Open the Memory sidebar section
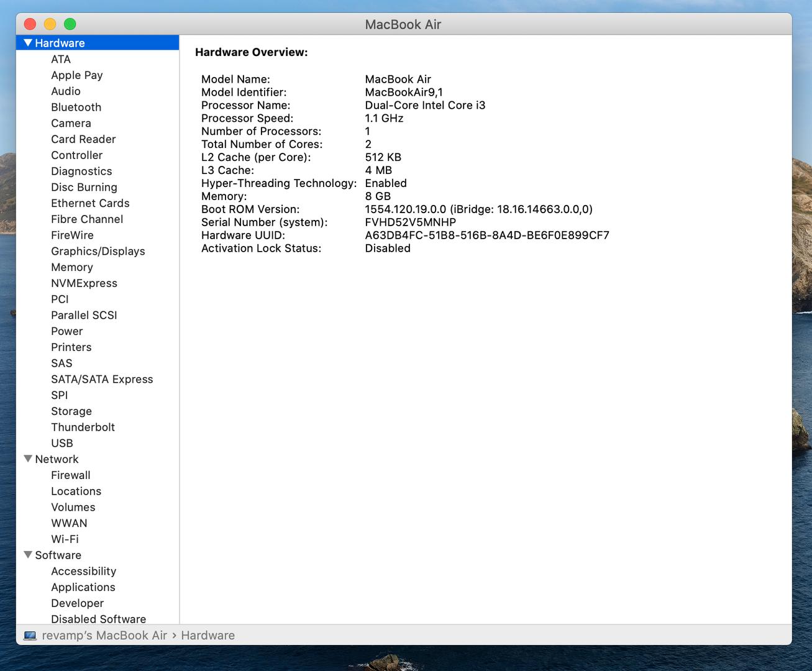 72,267
